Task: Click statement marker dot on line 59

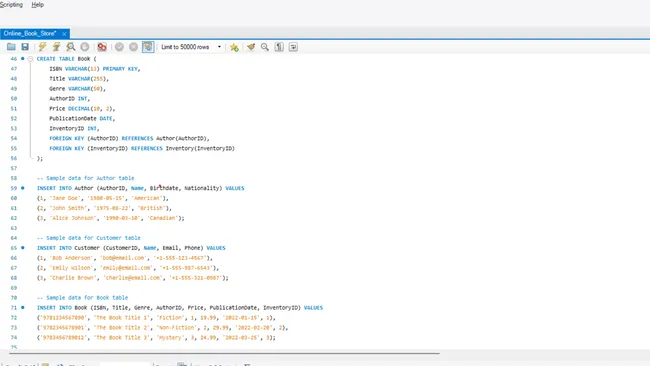Action: 23,188
